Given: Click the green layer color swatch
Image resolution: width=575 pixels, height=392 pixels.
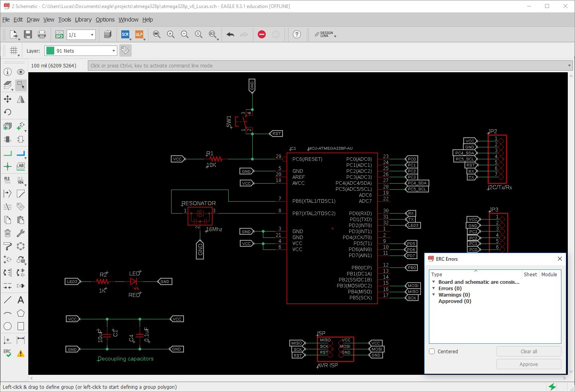Looking at the screenshot, I should (50, 51).
